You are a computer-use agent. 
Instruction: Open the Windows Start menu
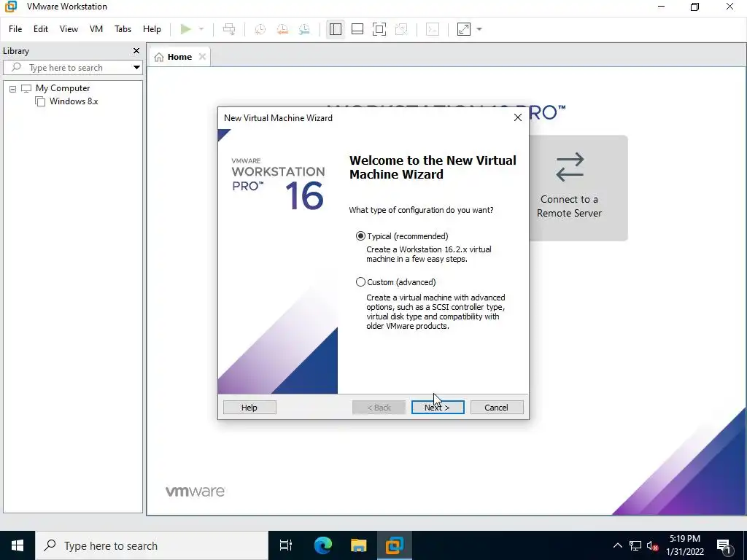click(18, 545)
